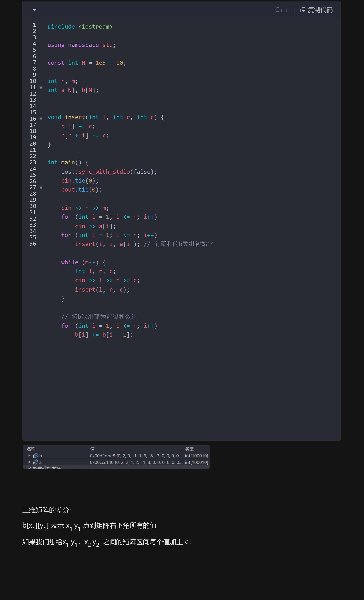Image resolution: width=364 pixels, height=600 pixels.
Task: Select the int[100010] type cell for a
Action: click(x=196, y=462)
